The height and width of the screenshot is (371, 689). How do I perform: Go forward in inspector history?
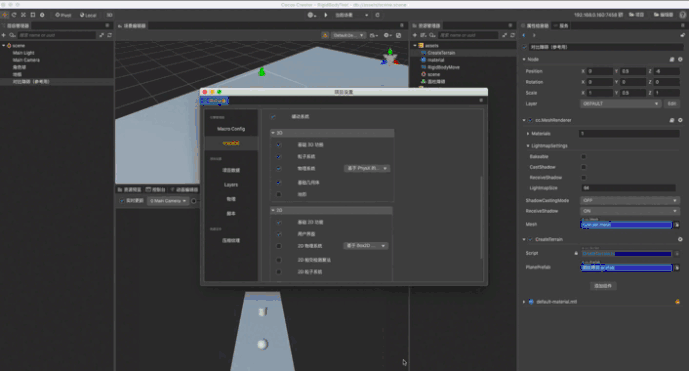(534, 35)
